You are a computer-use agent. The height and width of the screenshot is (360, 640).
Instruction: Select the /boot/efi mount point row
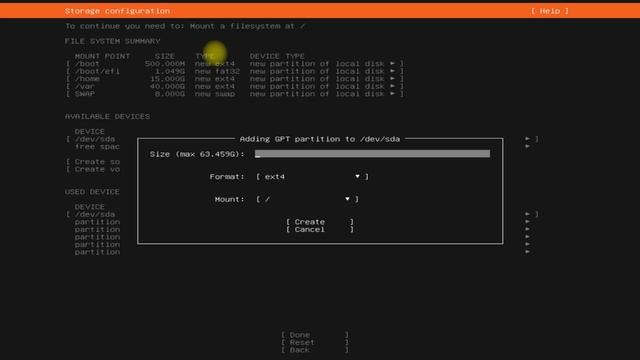point(235,71)
